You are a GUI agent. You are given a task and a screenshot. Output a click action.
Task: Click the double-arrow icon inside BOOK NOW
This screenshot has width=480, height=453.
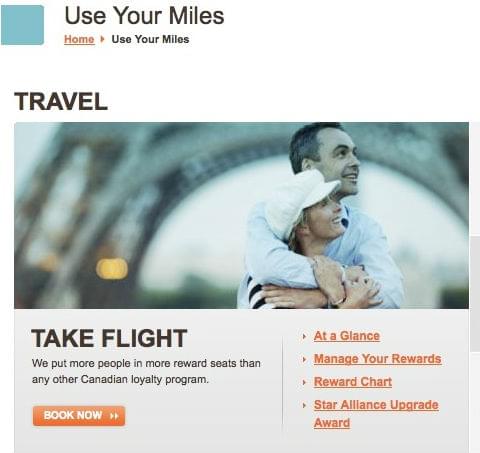[x=114, y=416]
